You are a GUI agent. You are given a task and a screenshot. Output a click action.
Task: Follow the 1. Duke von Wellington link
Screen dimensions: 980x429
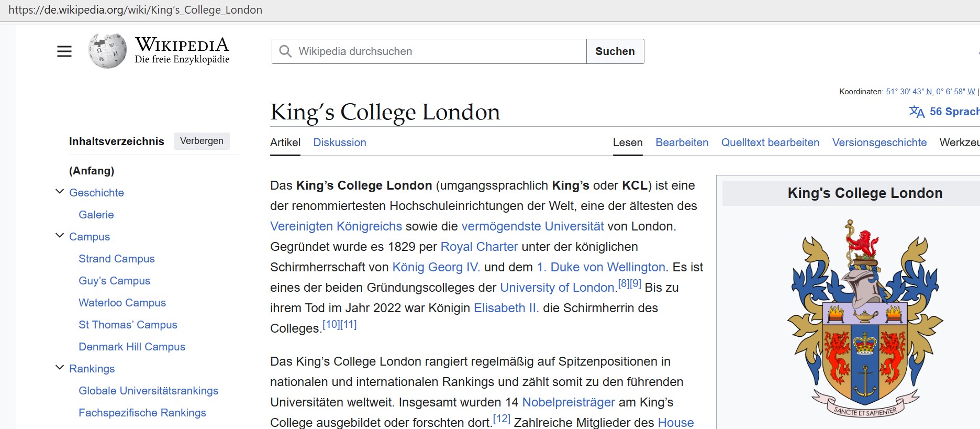[x=601, y=267]
